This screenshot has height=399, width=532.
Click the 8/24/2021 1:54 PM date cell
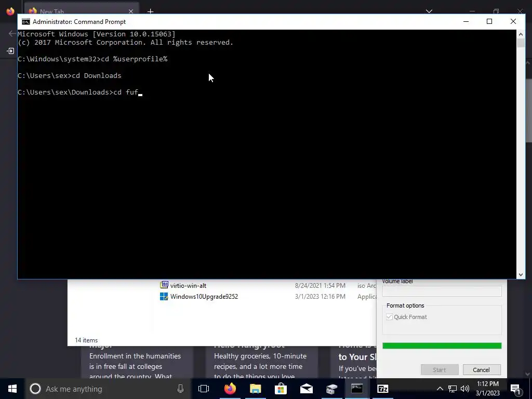[320, 286]
